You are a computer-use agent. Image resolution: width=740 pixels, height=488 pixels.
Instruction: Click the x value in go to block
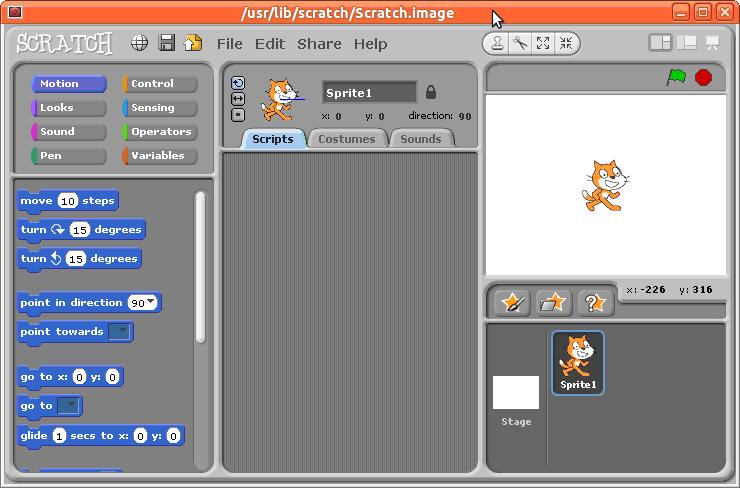pyautogui.click(x=79, y=377)
